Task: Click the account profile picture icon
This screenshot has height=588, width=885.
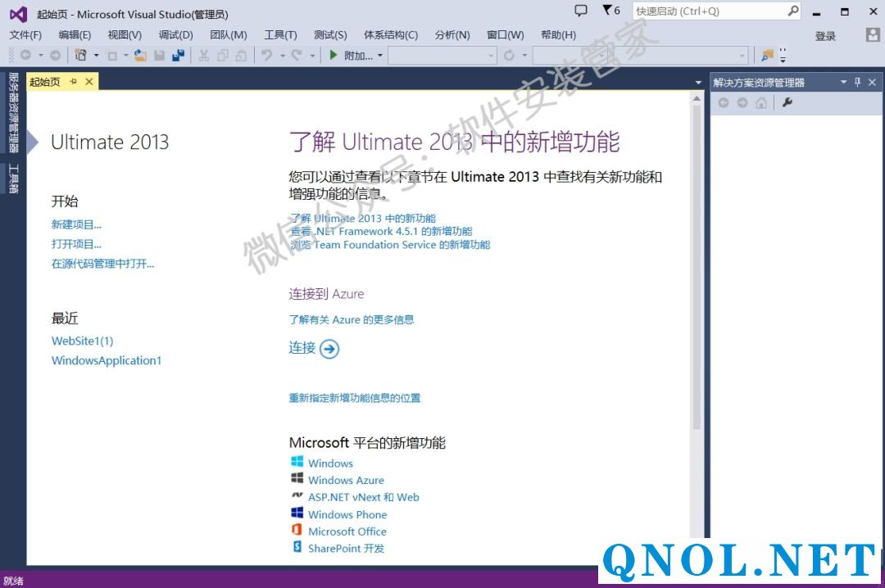Action: click(x=873, y=35)
